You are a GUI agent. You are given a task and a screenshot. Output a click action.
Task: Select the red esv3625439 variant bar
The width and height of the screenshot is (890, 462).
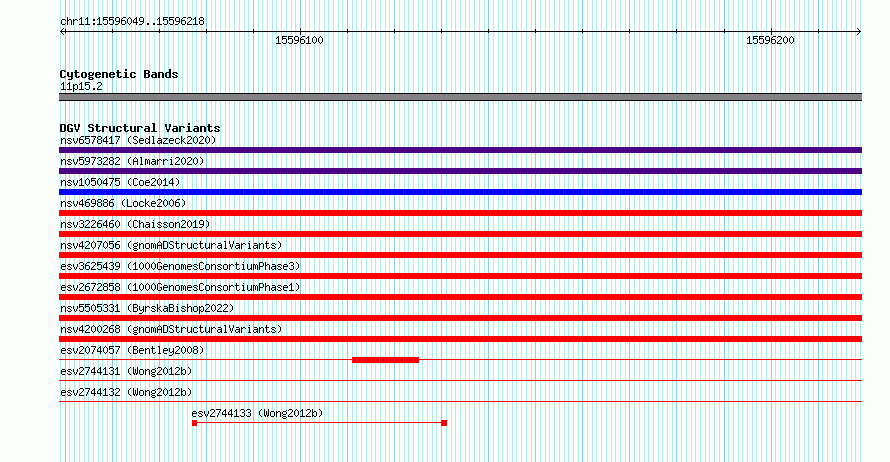[460, 276]
